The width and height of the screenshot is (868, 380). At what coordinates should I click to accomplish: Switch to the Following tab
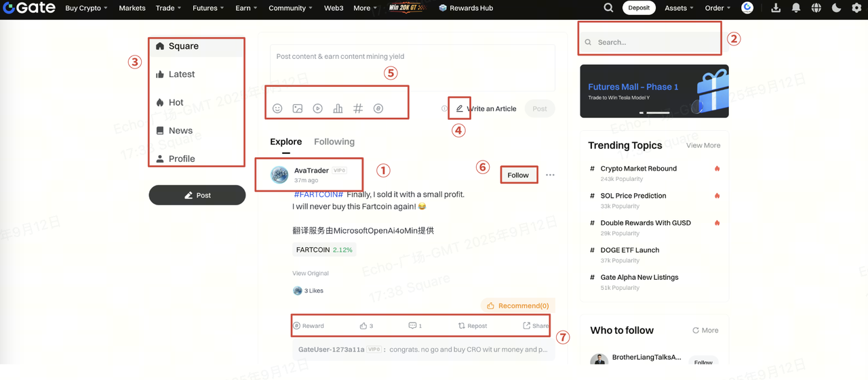point(334,142)
